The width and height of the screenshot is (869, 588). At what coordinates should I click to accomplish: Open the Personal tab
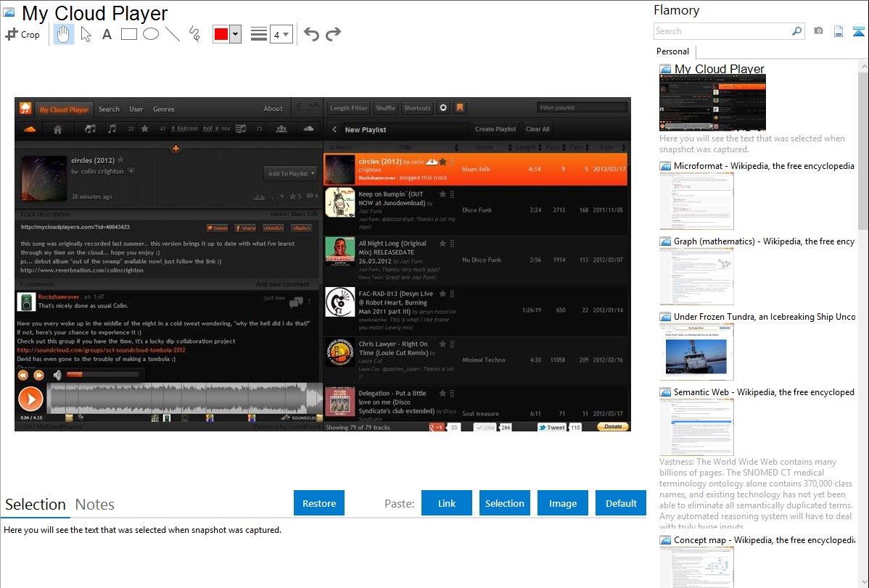tap(672, 51)
